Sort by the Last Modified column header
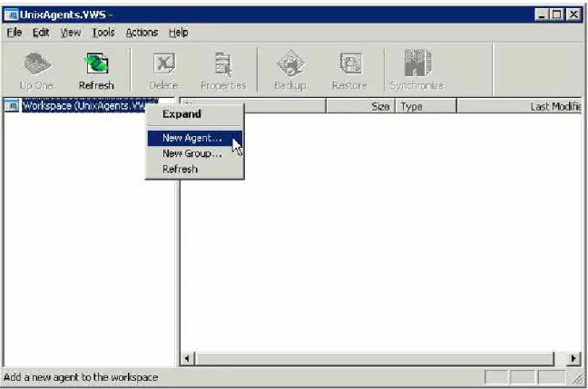 pos(519,107)
